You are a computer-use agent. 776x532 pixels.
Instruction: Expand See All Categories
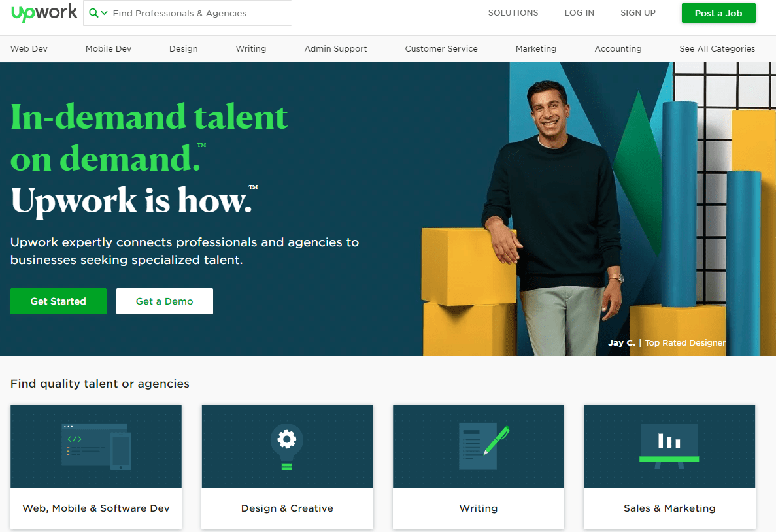click(x=717, y=48)
